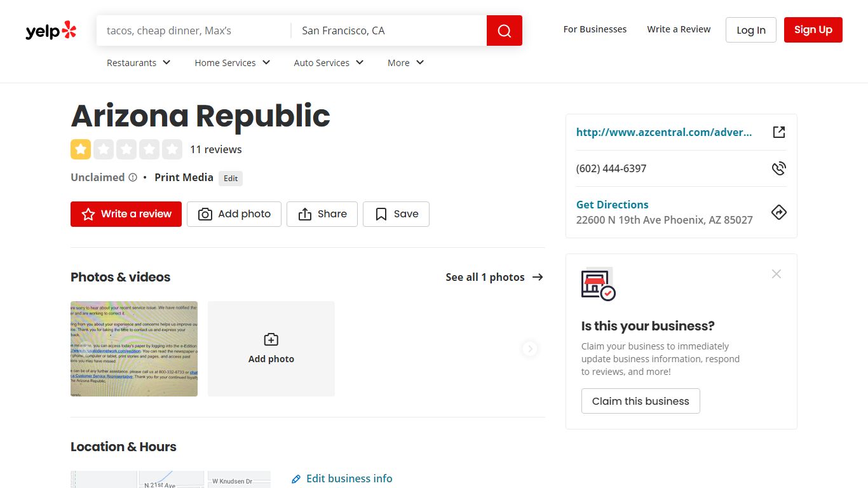Select the fourth rating star
Viewport: 868px width, 488px height.
click(x=149, y=149)
